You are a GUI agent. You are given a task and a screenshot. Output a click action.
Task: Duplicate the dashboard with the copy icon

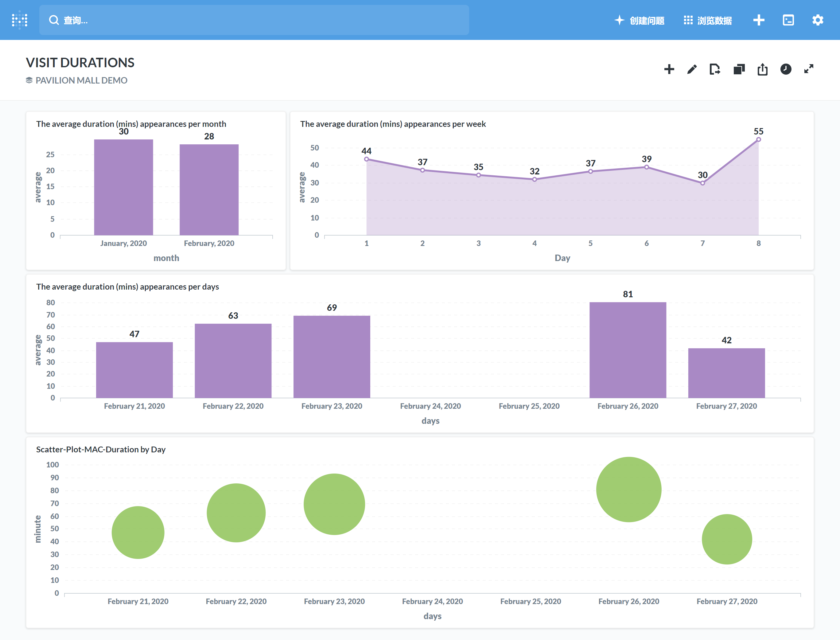739,69
